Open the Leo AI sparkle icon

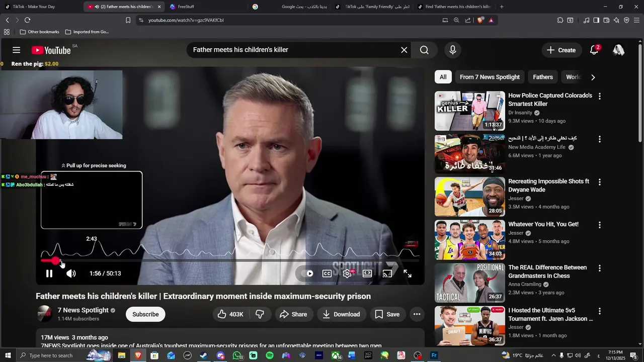point(616,20)
